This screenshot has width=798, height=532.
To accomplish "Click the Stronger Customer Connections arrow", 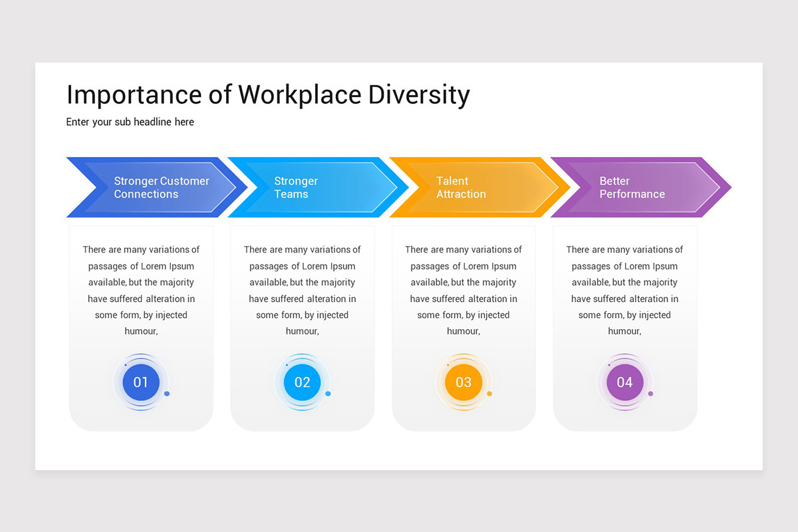I will pyautogui.click(x=161, y=188).
